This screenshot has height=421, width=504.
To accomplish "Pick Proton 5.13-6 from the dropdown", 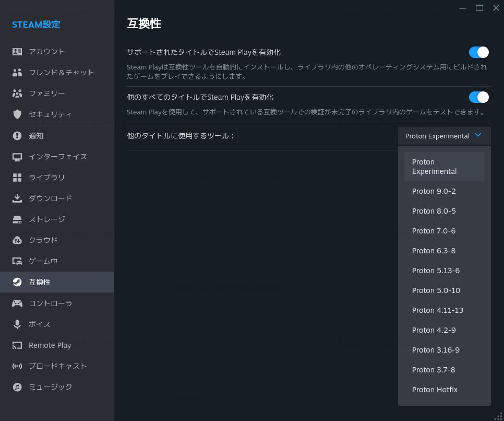I will [x=444, y=271].
